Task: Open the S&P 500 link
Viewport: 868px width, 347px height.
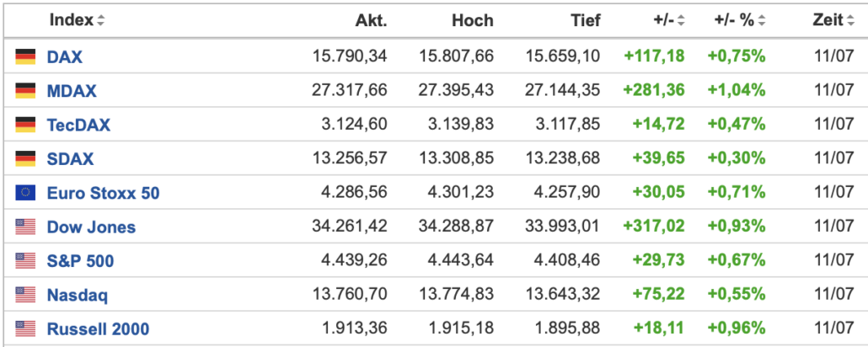Action: (x=80, y=260)
